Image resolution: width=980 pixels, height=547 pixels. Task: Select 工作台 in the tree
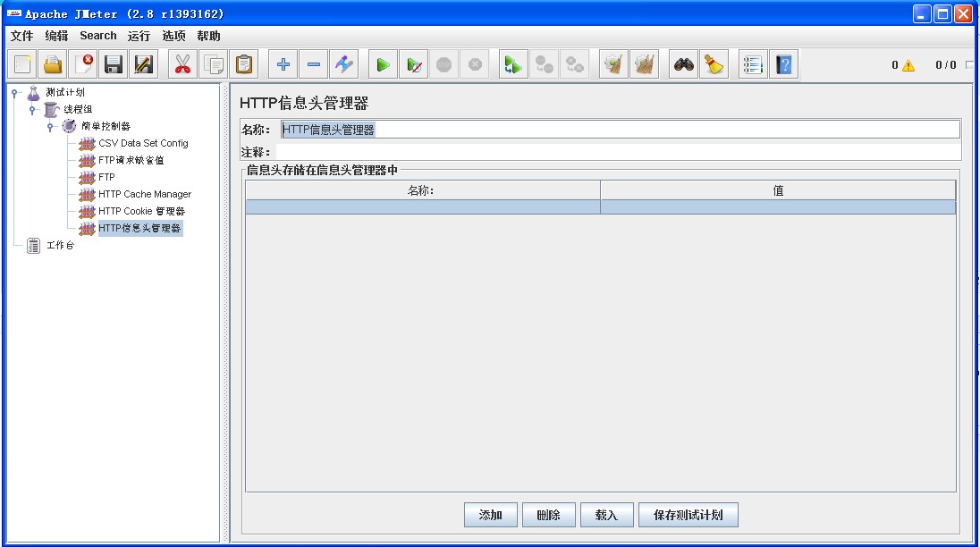pyautogui.click(x=60, y=246)
